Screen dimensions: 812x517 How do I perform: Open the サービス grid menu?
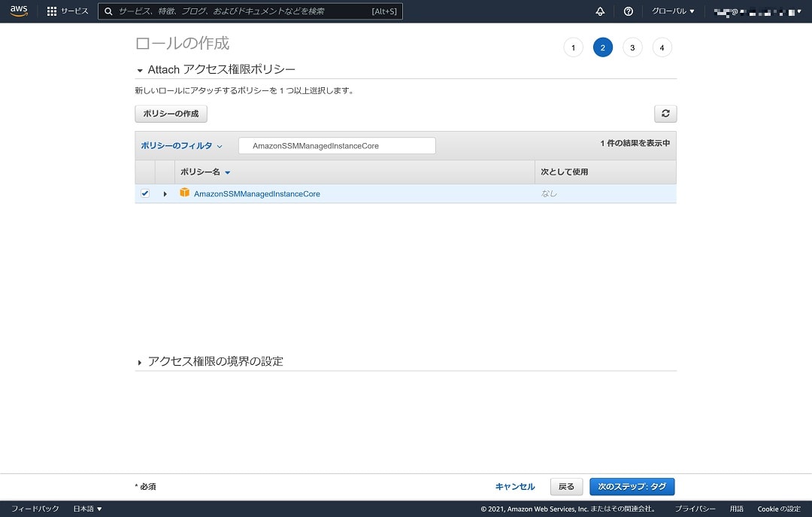point(68,11)
